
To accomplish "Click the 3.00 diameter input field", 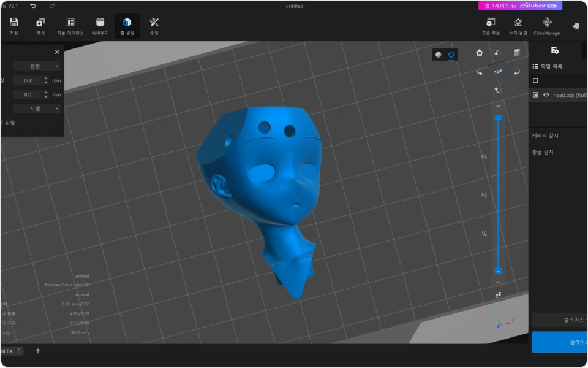I will (x=28, y=80).
